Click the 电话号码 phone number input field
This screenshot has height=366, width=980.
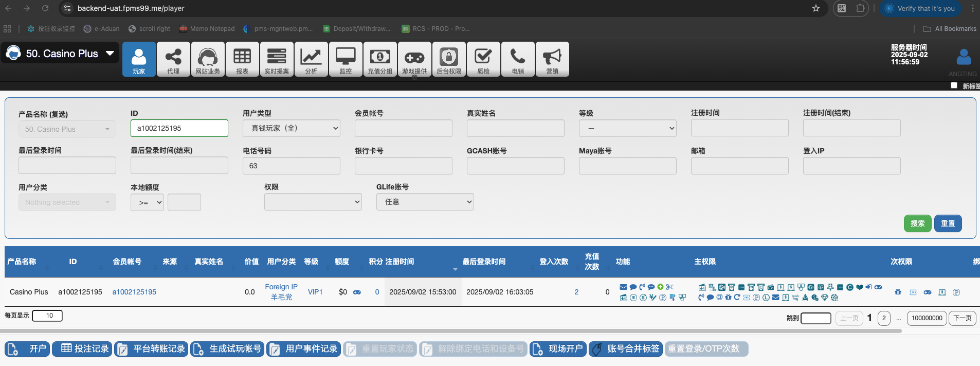click(292, 166)
